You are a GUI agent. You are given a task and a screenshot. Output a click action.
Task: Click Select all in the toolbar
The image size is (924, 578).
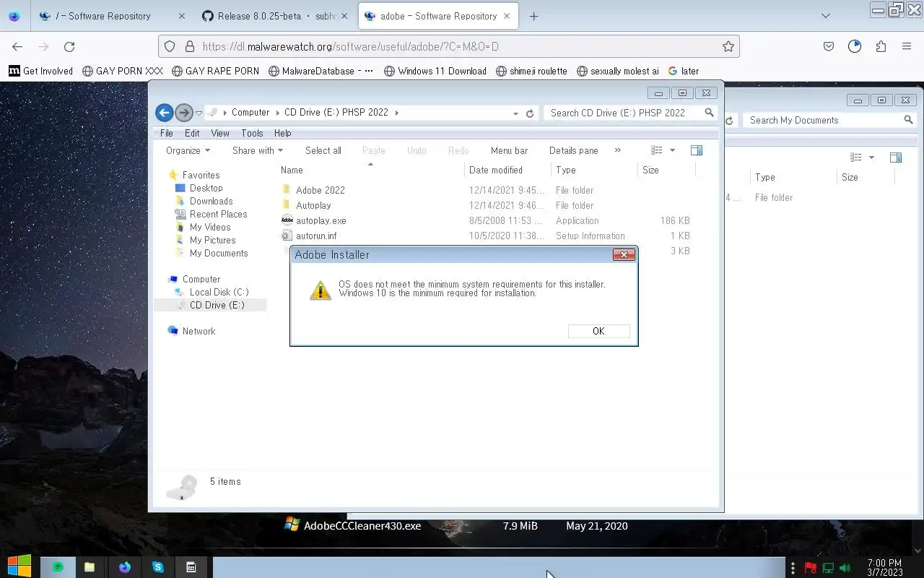point(323,150)
